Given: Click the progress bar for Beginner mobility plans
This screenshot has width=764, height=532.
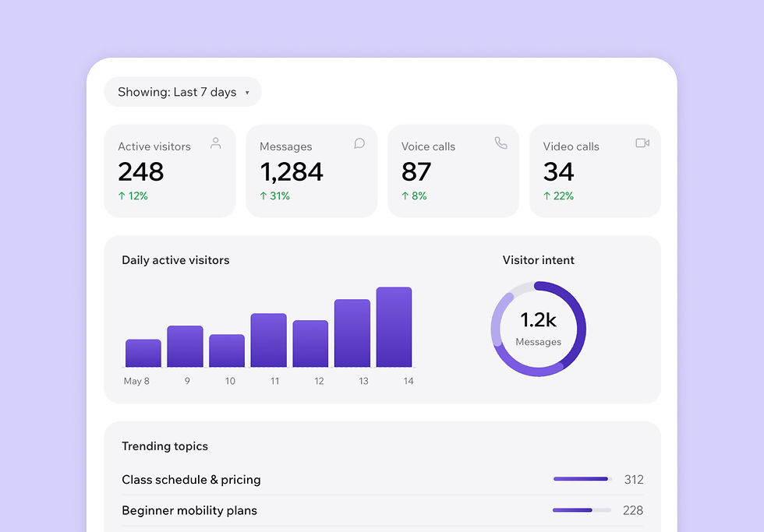Looking at the screenshot, I should pos(582,510).
